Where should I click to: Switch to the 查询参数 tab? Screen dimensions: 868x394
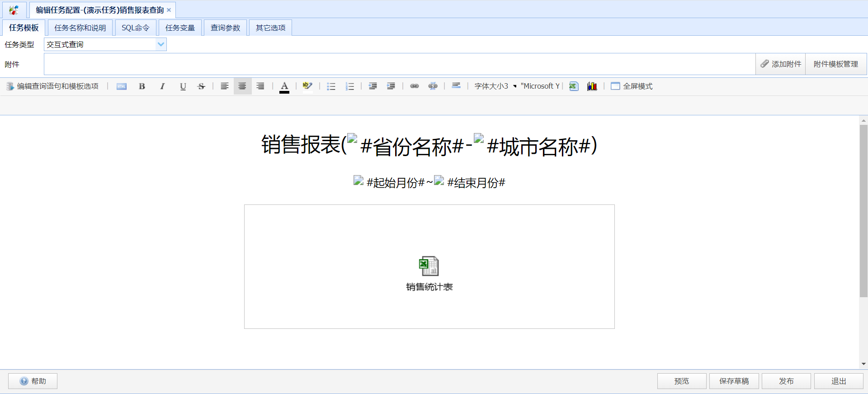click(225, 28)
